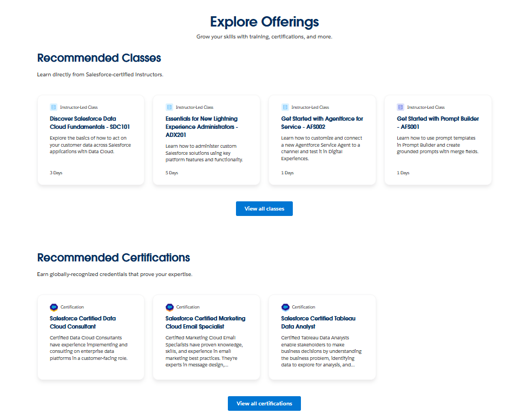525x420 pixels.
Task: Click description 'Learn how to administer custom Salesforce solutions'
Action: tap(204, 153)
